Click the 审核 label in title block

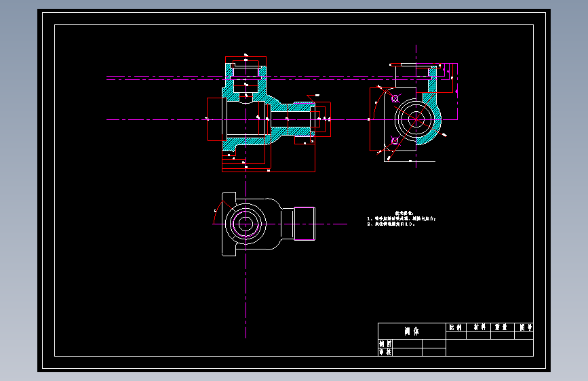tap(385, 352)
